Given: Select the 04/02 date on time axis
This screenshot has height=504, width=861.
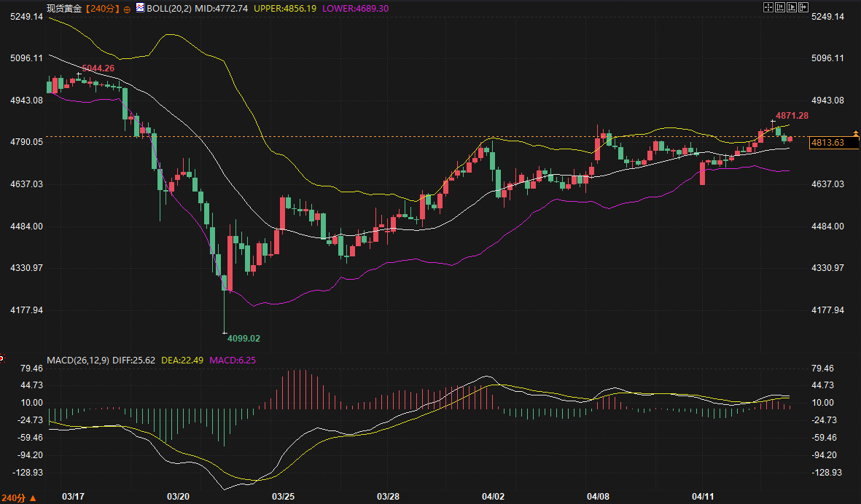Looking at the screenshot, I should [x=494, y=497].
